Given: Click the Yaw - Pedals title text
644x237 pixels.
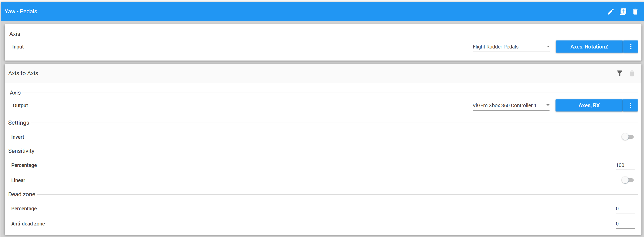Looking at the screenshot, I should coord(21,11).
